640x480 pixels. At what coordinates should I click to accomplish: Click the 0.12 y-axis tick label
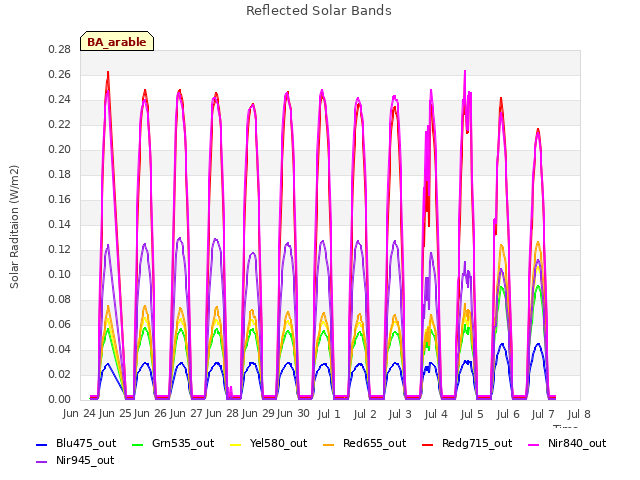tap(59, 249)
